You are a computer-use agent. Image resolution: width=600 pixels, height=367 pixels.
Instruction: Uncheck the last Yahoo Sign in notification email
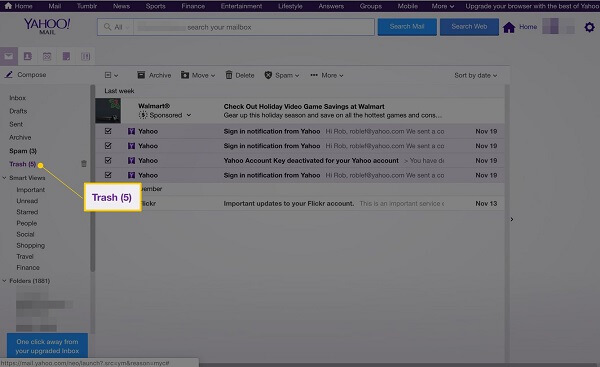[x=108, y=175]
